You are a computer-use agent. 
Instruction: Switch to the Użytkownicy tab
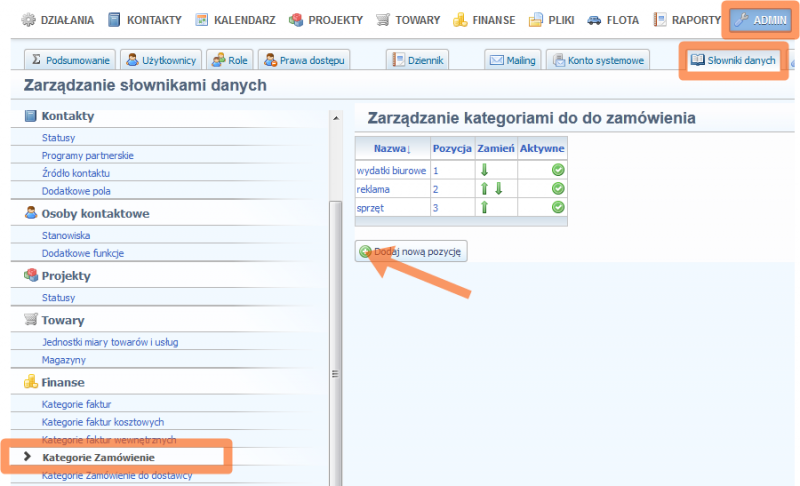[x=161, y=60]
